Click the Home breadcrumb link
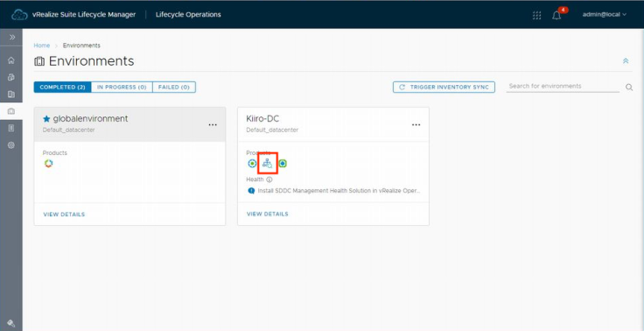Viewport: 644px width, 331px height. [41, 46]
